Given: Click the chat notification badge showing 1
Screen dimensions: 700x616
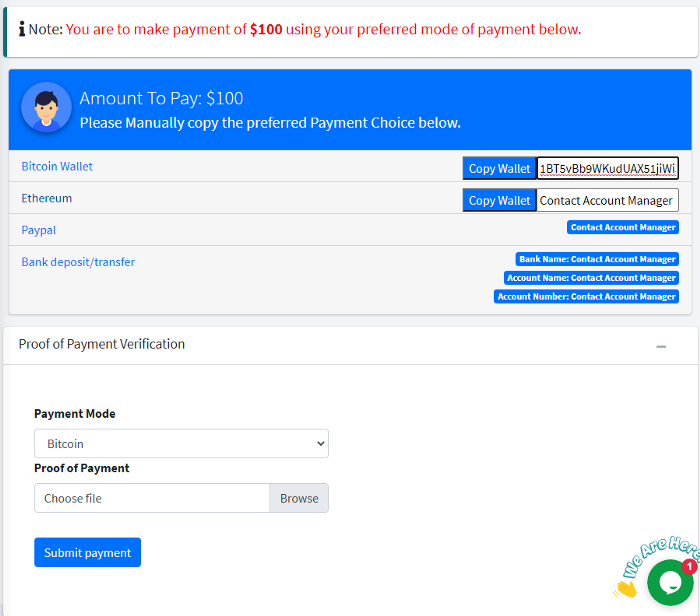Looking at the screenshot, I should pyautogui.click(x=689, y=567).
